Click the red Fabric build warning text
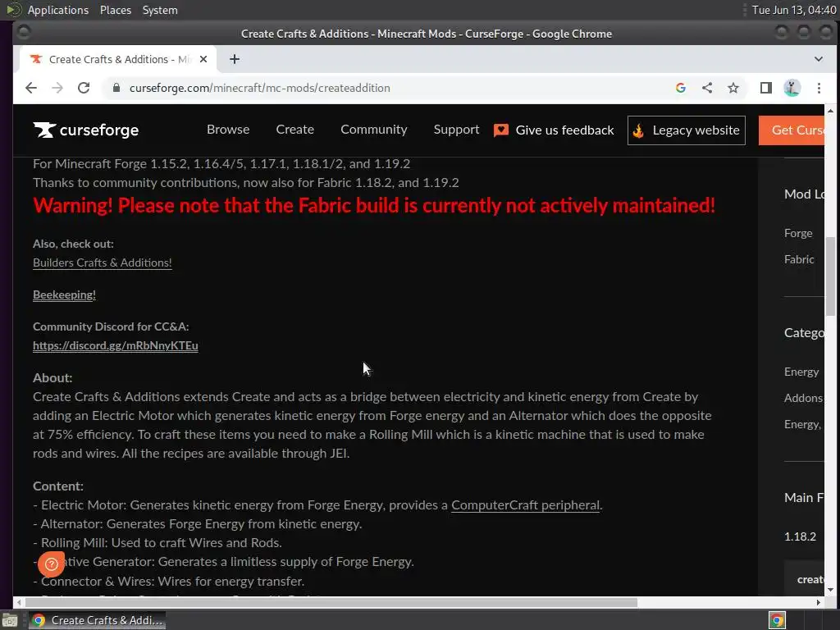 [x=374, y=206]
